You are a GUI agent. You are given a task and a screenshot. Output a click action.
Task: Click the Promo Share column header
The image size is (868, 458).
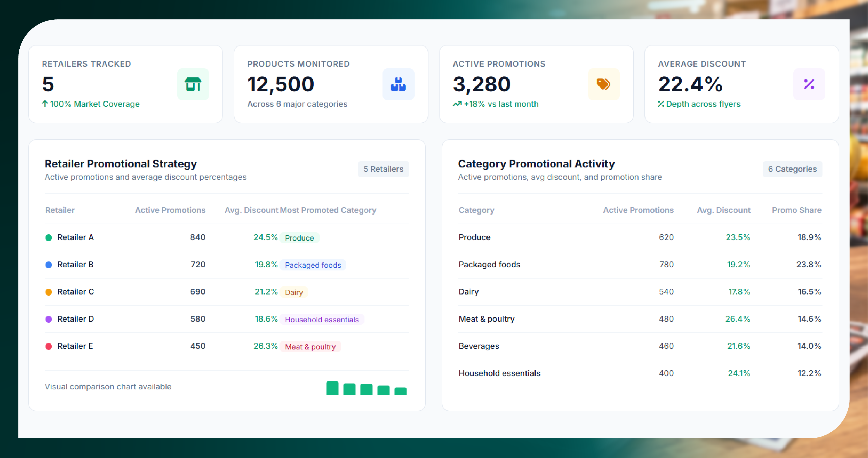click(797, 210)
